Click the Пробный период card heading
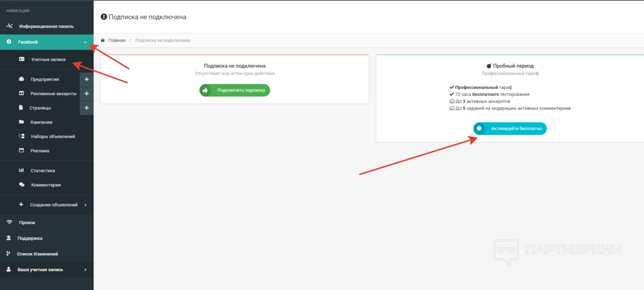 tap(513, 66)
